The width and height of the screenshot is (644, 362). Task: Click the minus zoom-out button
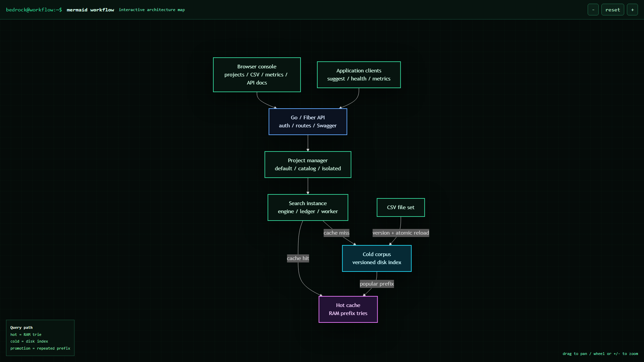pos(593,10)
